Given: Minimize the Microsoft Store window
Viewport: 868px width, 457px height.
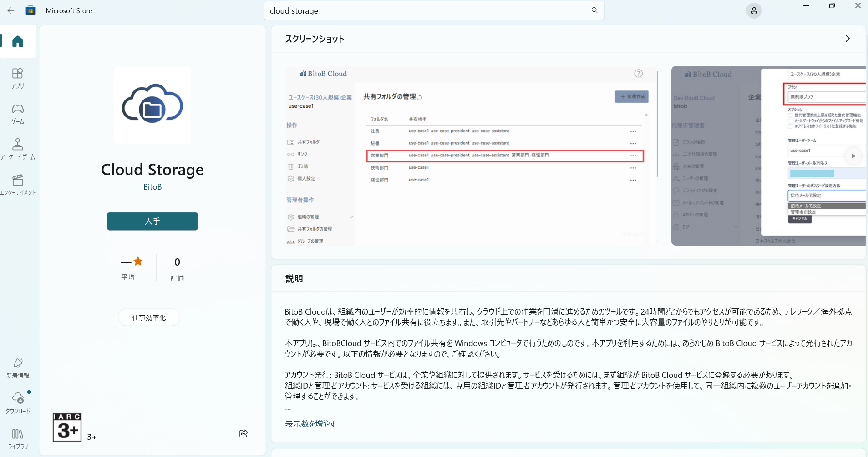Looking at the screenshot, I should (x=806, y=6).
